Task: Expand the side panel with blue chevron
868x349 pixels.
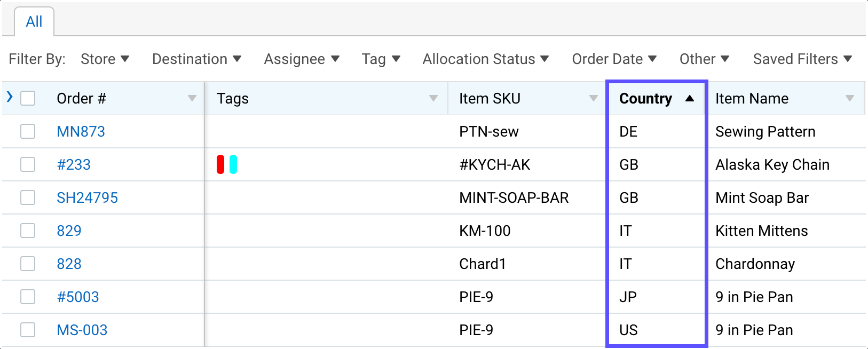Action: [10, 97]
